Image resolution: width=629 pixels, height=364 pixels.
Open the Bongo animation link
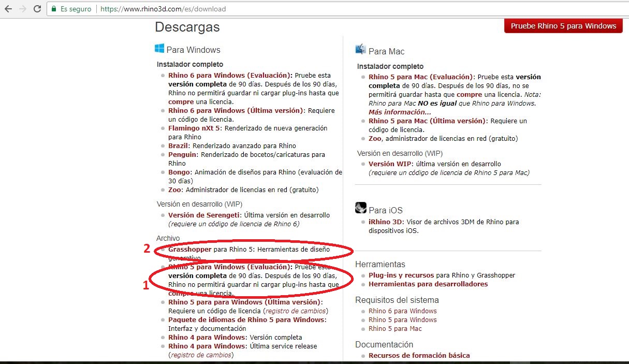(x=180, y=172)
